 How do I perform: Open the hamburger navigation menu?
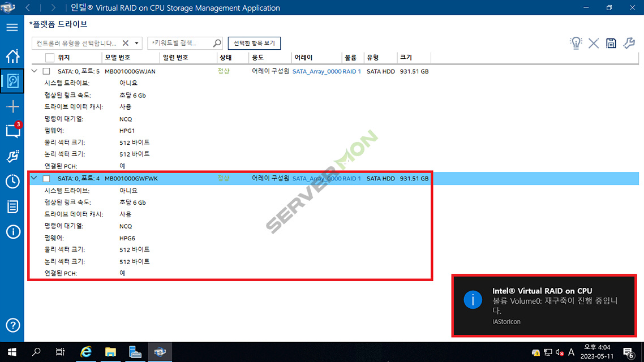(x=12, y=28)
